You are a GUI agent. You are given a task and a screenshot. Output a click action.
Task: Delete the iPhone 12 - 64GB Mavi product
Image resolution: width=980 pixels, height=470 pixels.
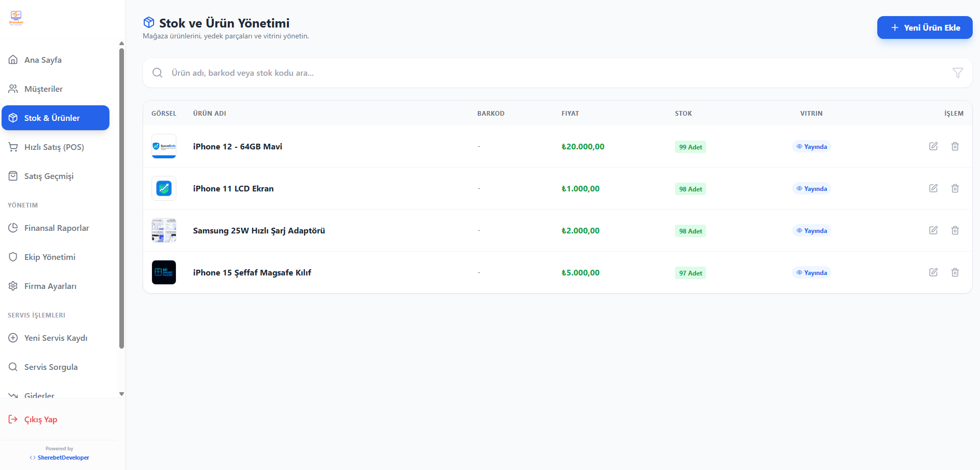tap(955, 146)
